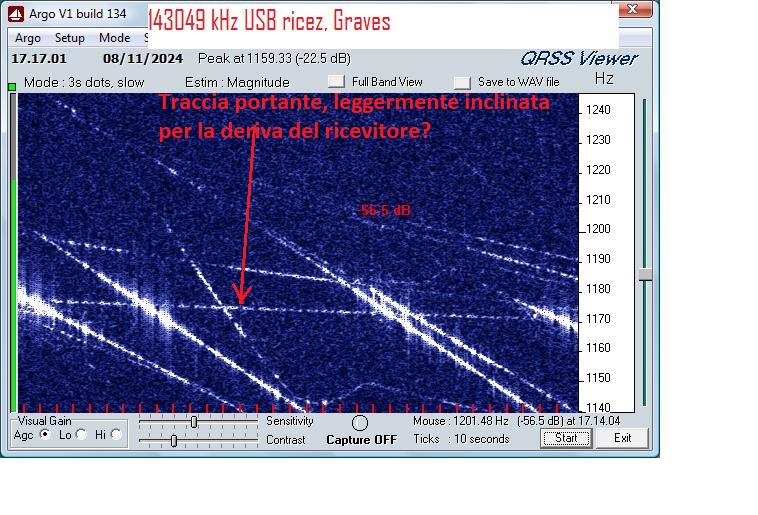Open the Setup menu
This screenshot has height=515, width=758.
[x=69, y=38]
